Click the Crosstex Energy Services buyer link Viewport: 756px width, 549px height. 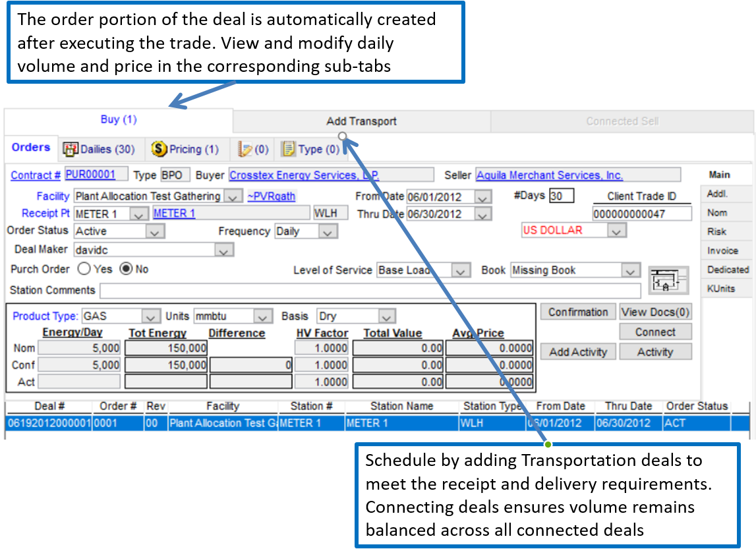point(304,175)
